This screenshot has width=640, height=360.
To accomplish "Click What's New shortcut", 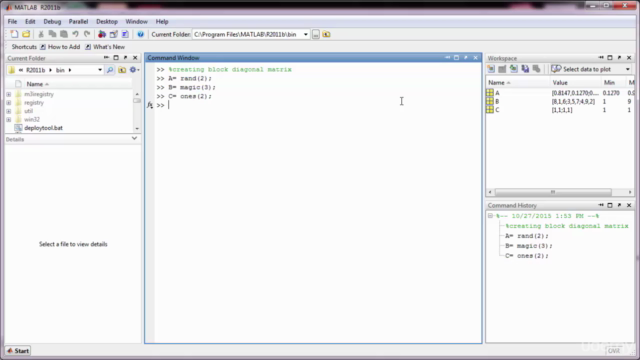I will [105, 47].
